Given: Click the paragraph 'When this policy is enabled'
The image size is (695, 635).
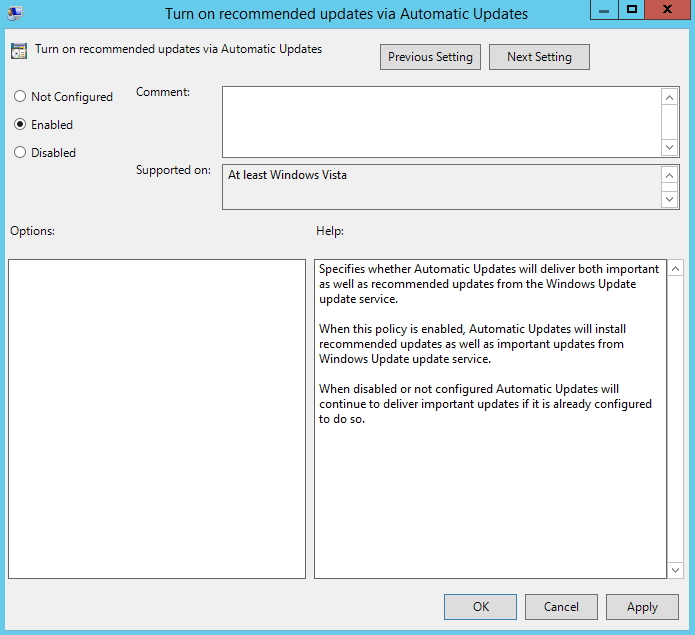Looking at the screenshot, I should (472, 344).
